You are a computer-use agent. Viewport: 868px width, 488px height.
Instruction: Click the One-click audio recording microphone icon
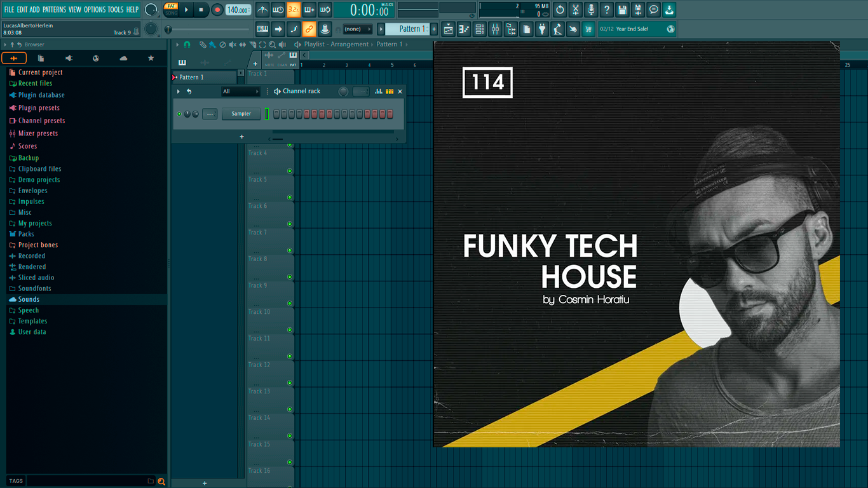click(x=591, y=10)
